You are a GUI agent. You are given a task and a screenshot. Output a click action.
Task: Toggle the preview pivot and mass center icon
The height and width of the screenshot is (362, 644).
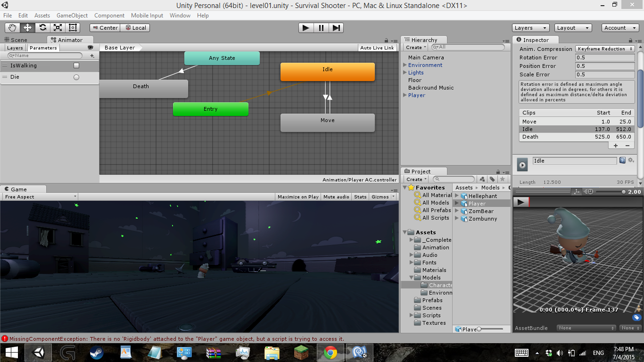577,192
